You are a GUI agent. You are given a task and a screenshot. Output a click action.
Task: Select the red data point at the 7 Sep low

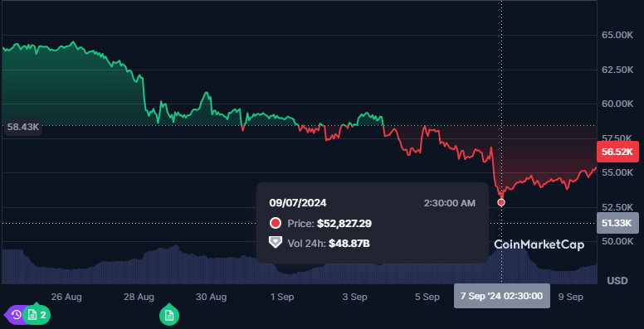coord(501,202)
